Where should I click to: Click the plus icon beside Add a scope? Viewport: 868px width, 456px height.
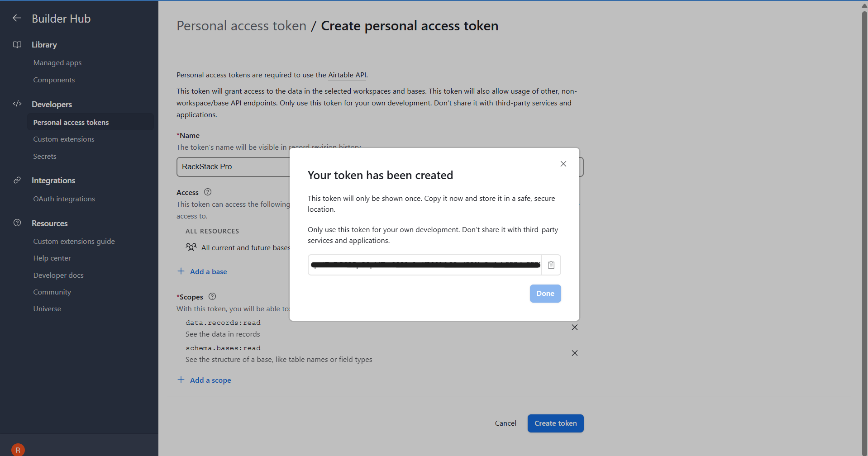pyautogui.click(x=181, y=380)
